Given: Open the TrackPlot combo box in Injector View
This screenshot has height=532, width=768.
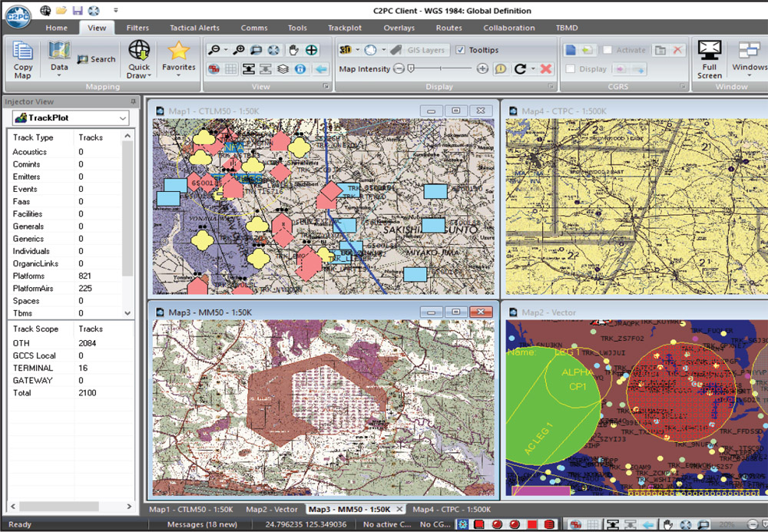Looking at the screenshot, I should tap(71, 118).
